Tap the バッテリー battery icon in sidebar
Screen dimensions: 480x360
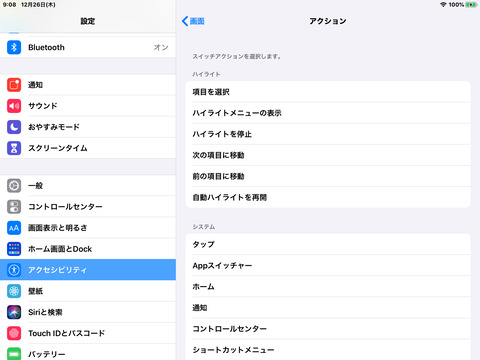click(14, 354)
